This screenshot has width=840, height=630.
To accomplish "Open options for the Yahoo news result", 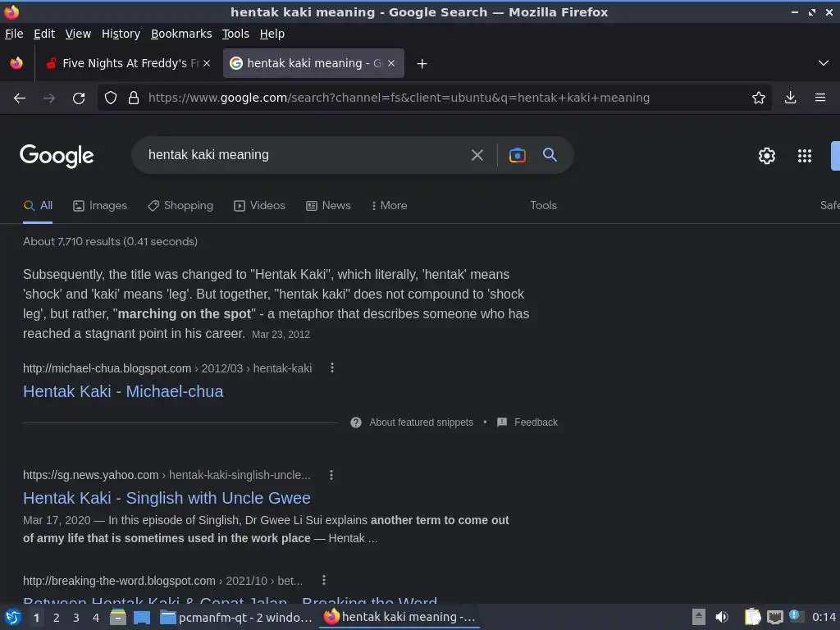I will pos(331,475).
